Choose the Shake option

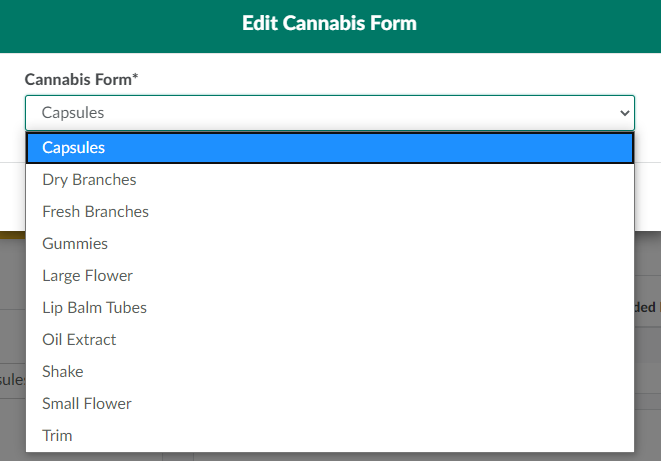[x=63, y=372]
